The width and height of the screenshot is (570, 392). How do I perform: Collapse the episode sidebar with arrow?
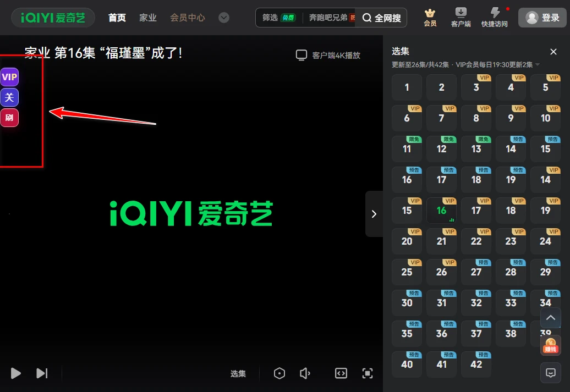tap(374, 214)
